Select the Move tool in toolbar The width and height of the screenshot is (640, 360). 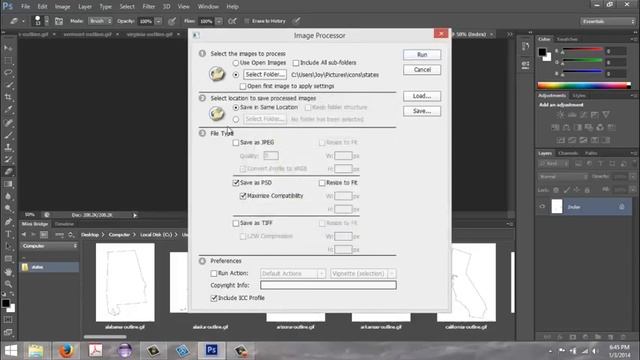[8, 48]
